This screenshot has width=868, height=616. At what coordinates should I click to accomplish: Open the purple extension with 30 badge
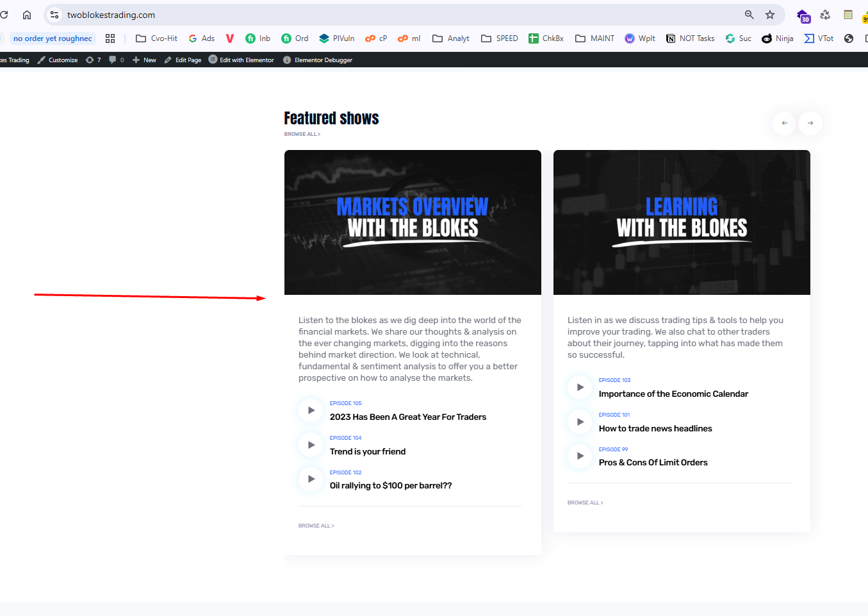point(803,15)
